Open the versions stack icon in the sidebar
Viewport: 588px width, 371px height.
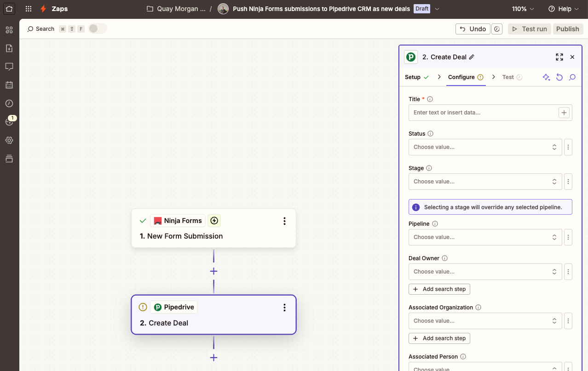[9, 159]
